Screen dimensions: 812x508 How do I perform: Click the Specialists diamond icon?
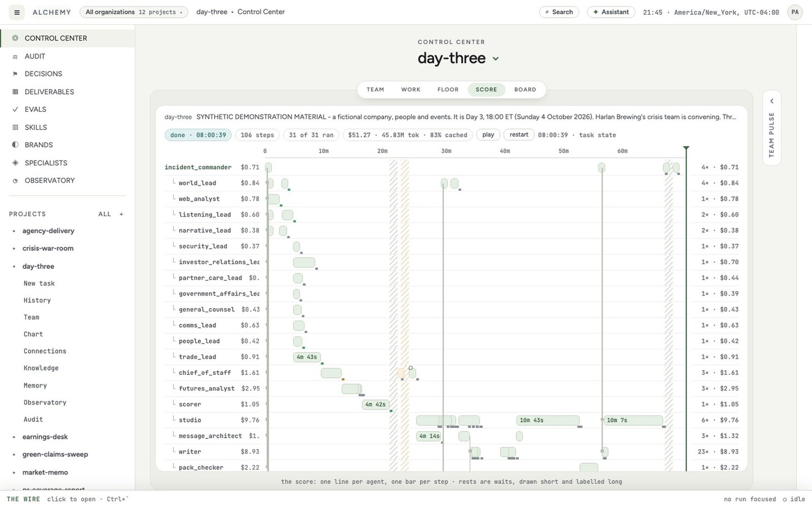click(x=15, y=163)
